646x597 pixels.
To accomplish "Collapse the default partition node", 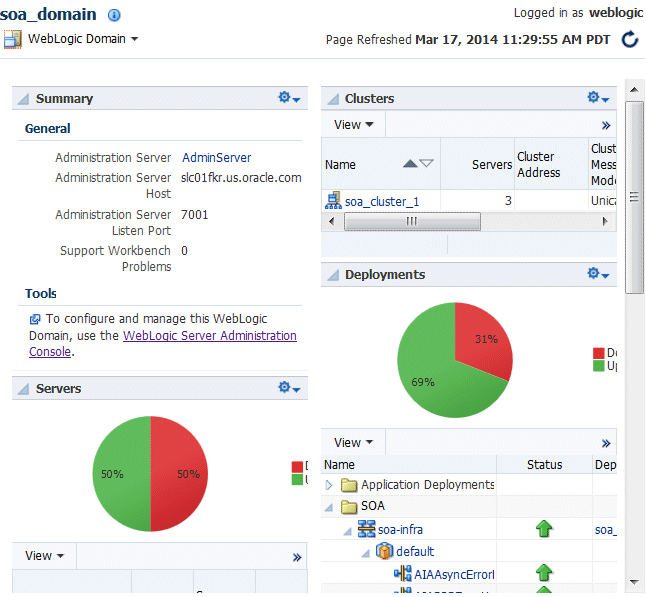I will pos(365,553).
